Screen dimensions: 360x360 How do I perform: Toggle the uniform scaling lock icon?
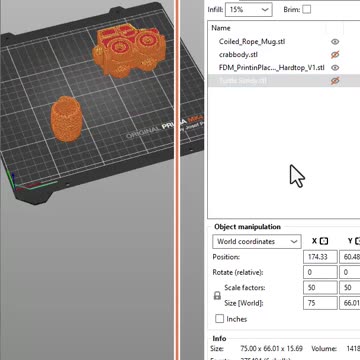(x=217, y=295)
